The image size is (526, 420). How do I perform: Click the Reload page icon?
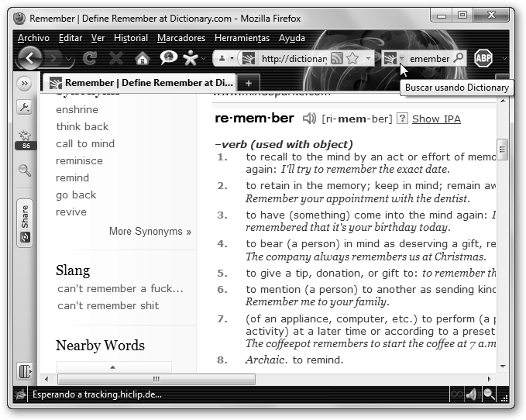[90, 58]
